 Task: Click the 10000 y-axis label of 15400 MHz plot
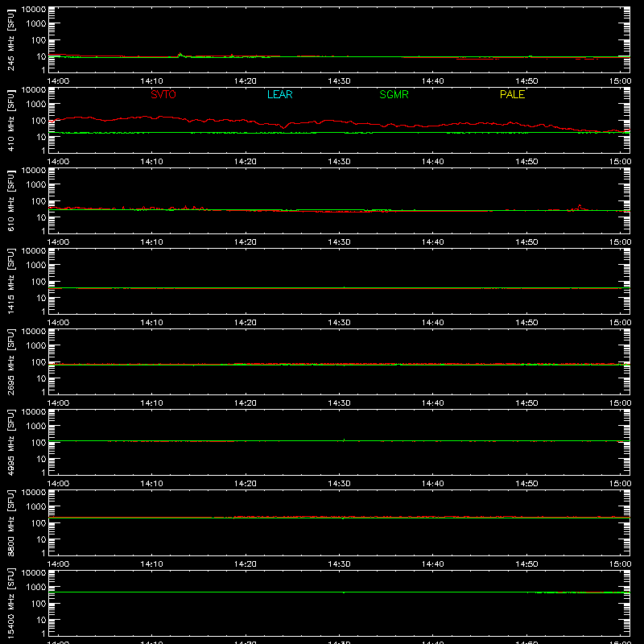[34, 573]
